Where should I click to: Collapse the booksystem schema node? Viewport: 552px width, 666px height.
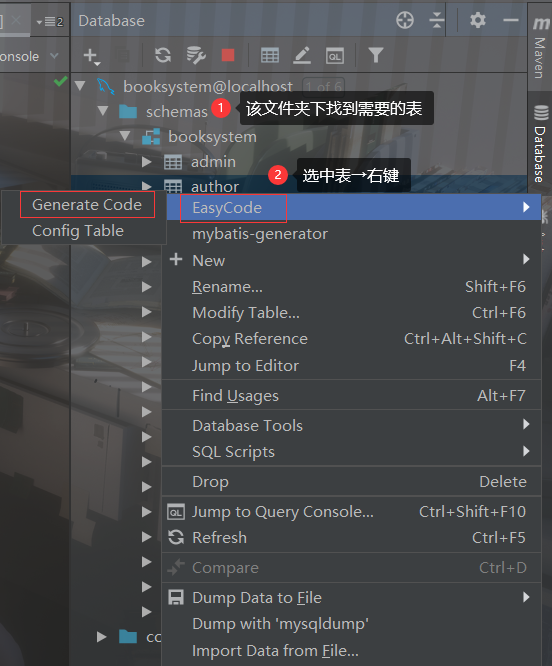125,136
